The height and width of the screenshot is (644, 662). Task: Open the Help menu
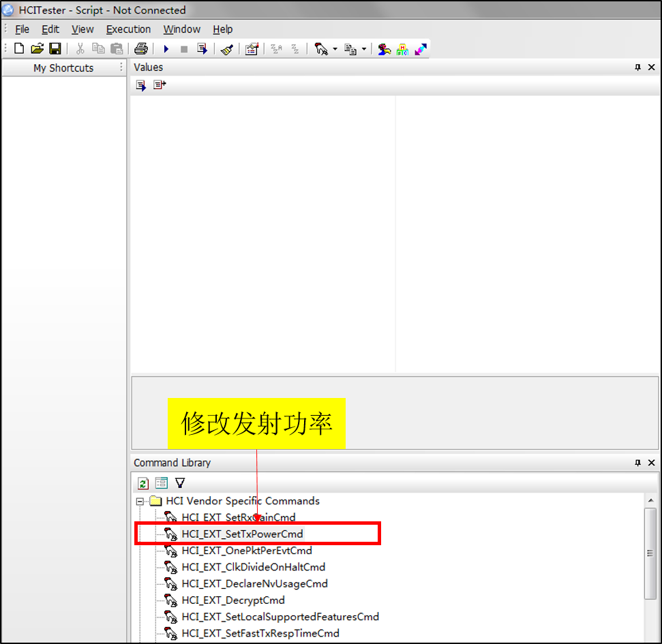point(222,29)
